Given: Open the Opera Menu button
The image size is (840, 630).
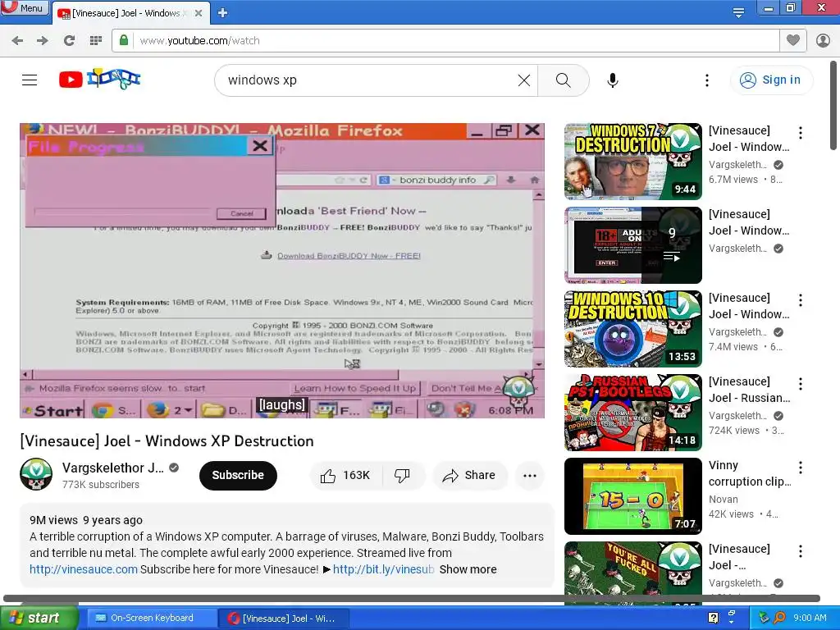Looking at the screenshot, I should pyautogui.click(x=25, y=7).
